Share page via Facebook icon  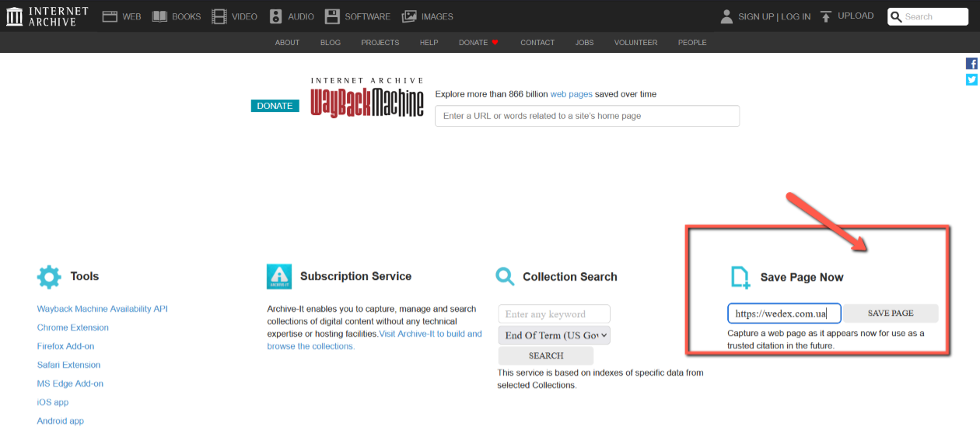pos(971,64)
